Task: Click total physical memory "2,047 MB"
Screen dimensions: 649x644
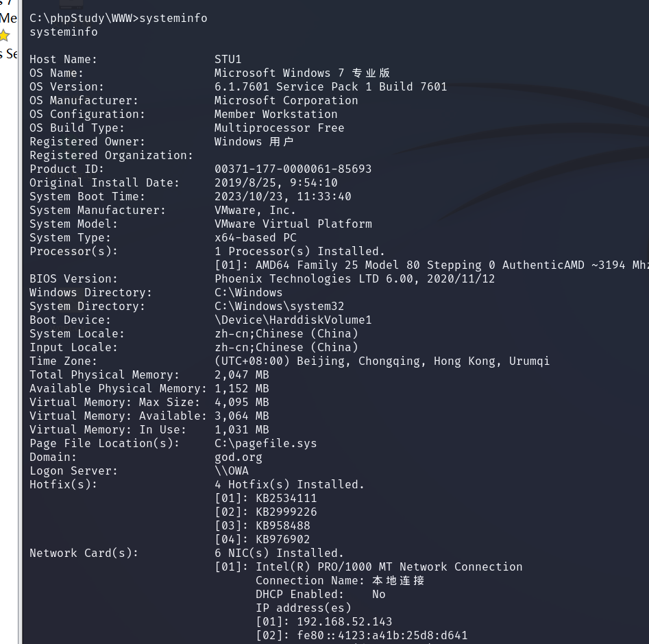Action: (x=242, y=374)
